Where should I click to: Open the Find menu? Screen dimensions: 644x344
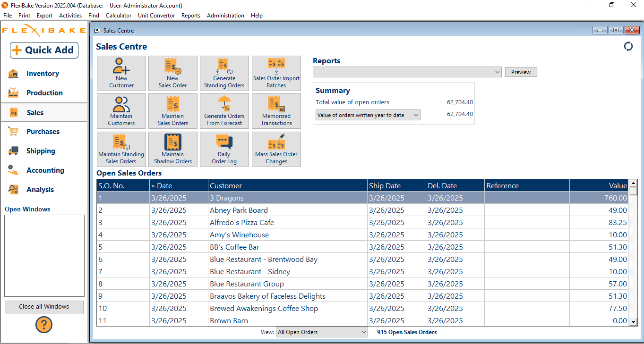point(94,16)
